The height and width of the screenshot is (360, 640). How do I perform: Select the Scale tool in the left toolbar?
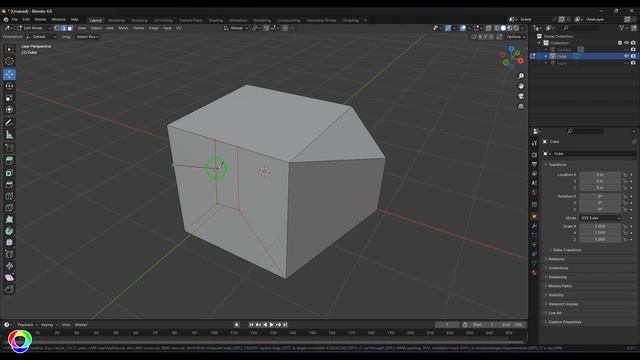pos(9,98)
